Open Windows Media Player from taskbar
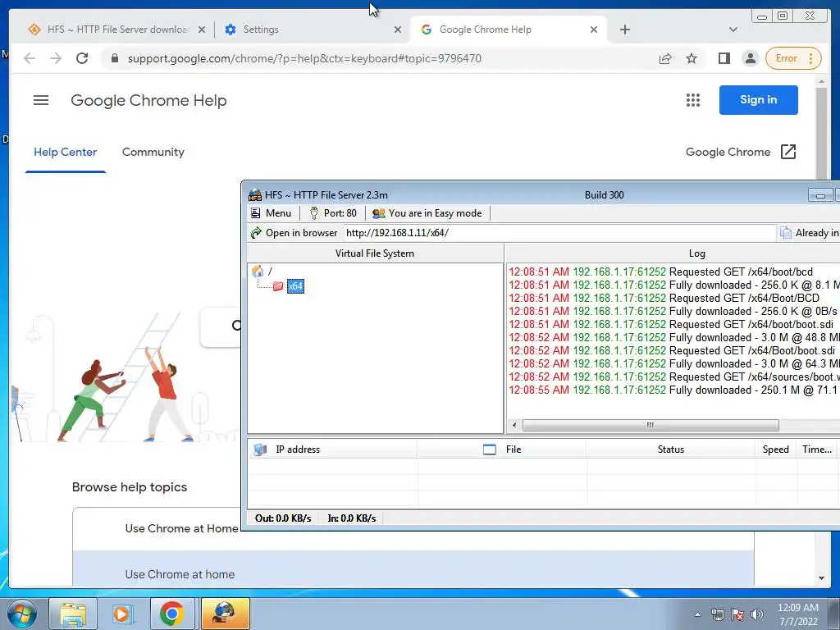The height and width of the screenshot is (630, 840). click(x=121, y=614)
